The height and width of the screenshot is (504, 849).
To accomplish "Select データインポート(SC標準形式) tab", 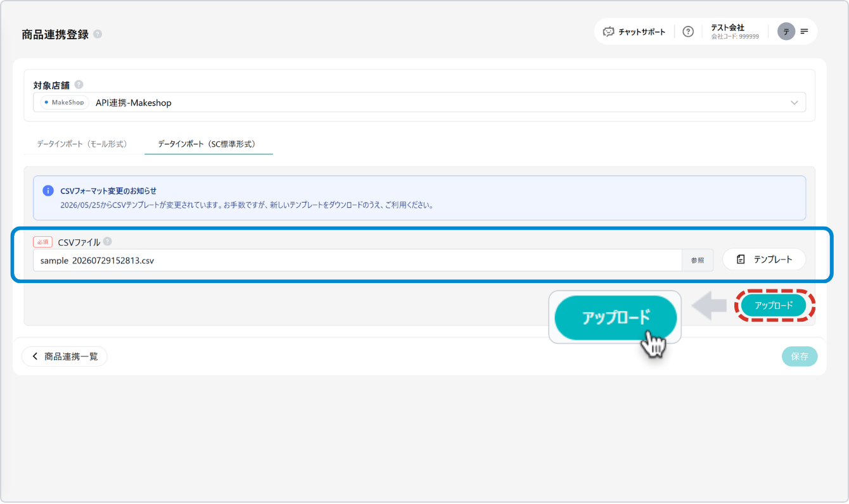I will pos(208,144).
